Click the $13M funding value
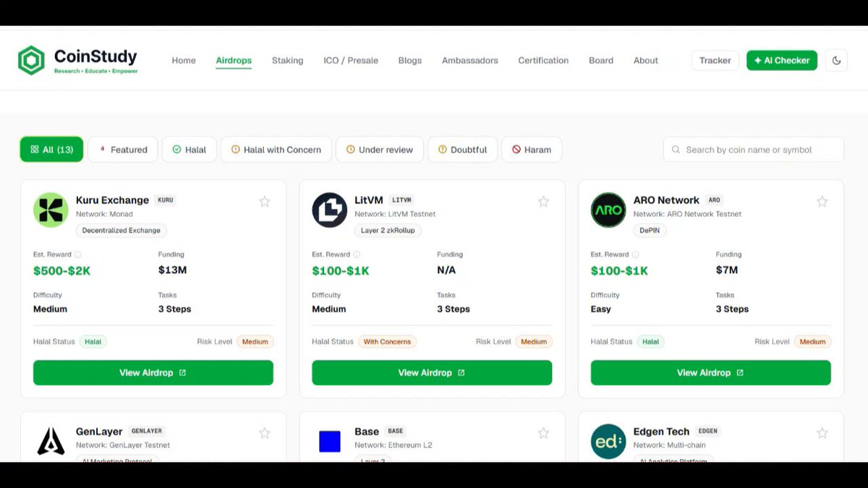 173,270
